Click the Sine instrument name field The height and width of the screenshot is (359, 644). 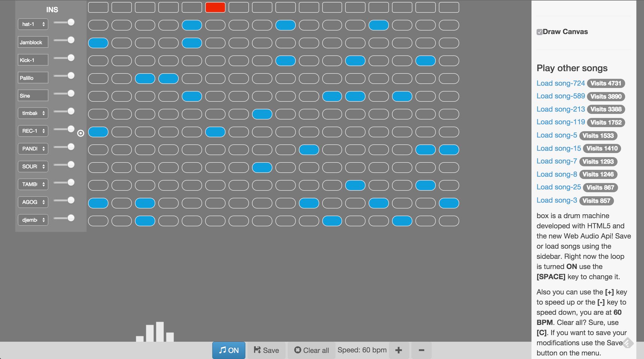coord(33,96)
